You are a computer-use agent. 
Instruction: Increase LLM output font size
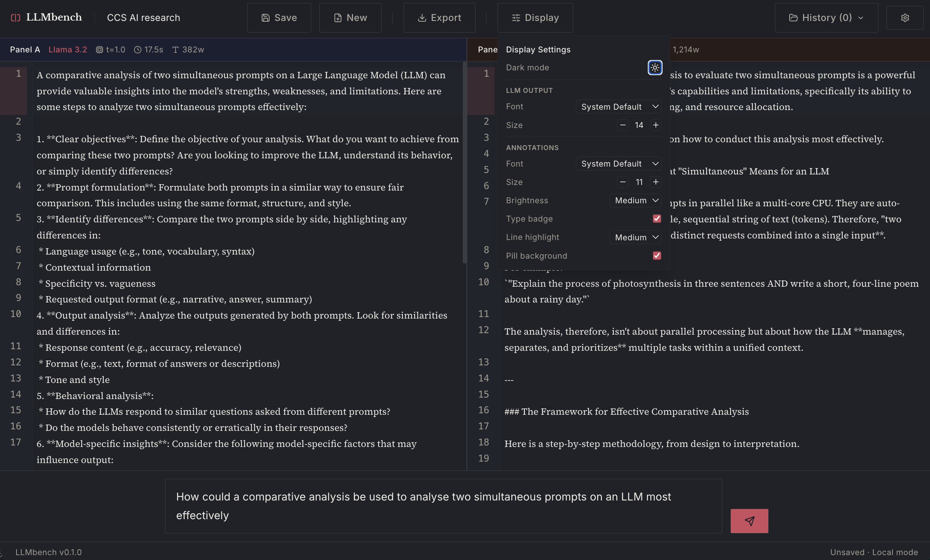[x=656, y=125]
